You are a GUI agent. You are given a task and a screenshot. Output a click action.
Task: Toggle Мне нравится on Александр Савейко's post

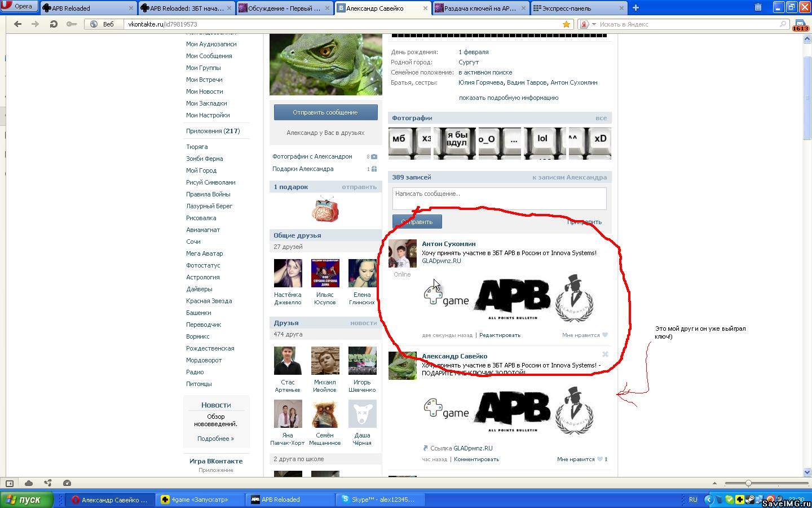(582, 459)
